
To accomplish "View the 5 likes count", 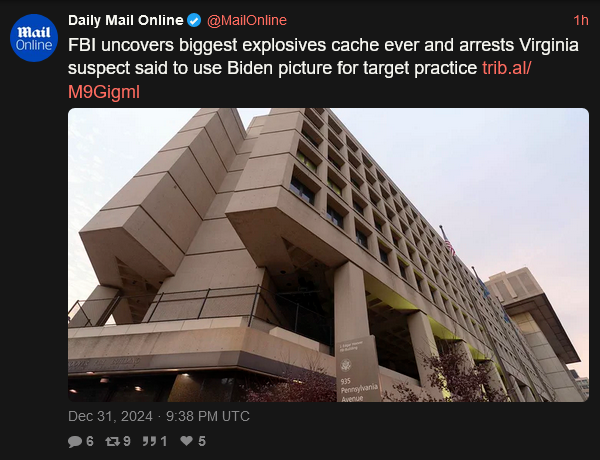I will tap(202, 441).
